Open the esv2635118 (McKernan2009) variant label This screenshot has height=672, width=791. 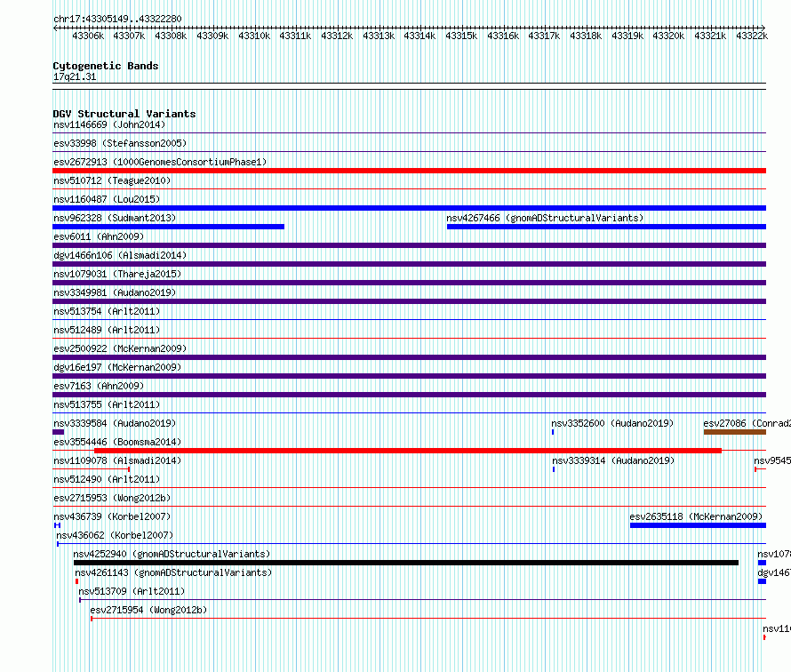(696, 516)
